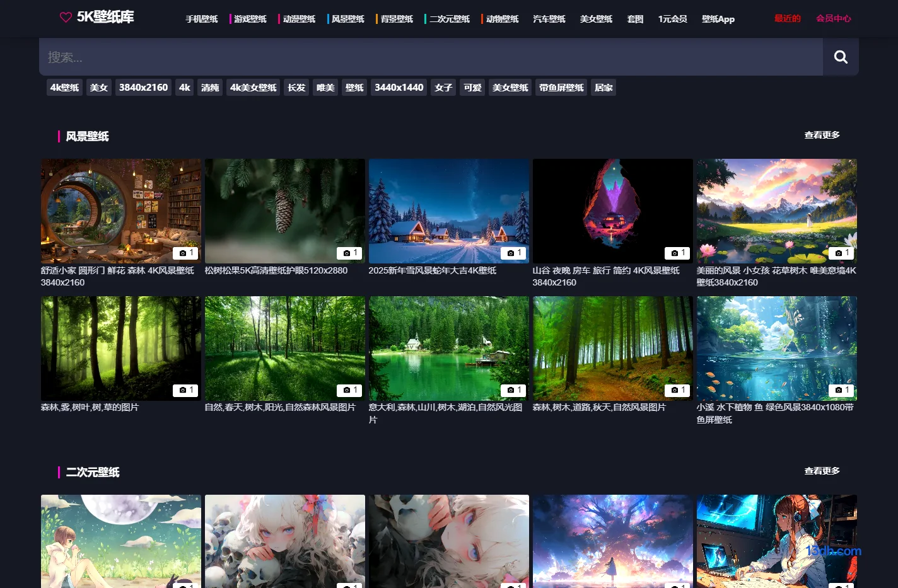The height and width of the screenshot is (588, 898).
Task: Select the 4k壁纸 tag
Action: coord(65,88)
